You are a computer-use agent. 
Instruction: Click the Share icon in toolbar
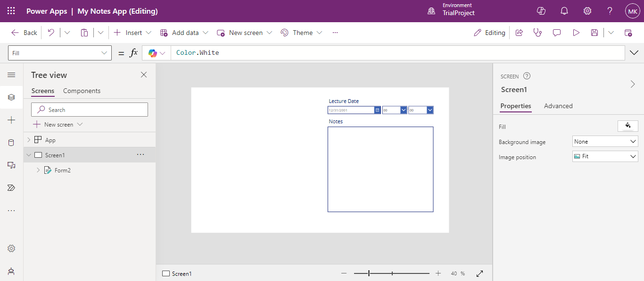tap(519, 33)
